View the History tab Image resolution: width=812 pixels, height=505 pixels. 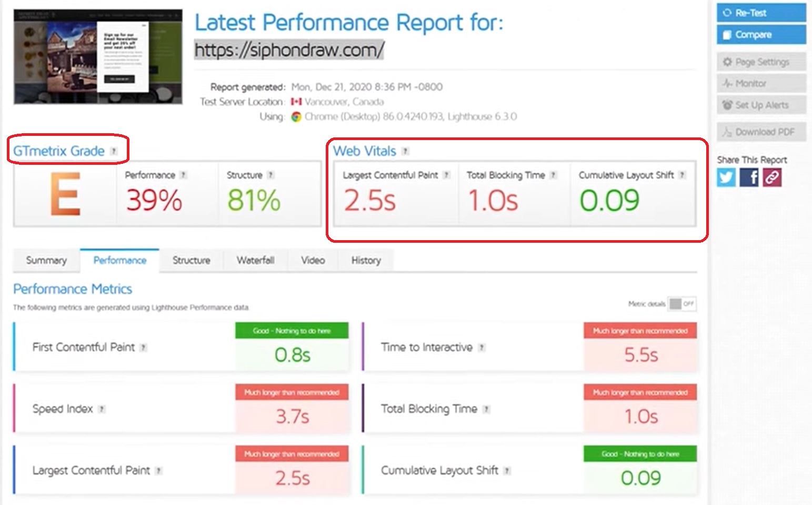[366, 260]
